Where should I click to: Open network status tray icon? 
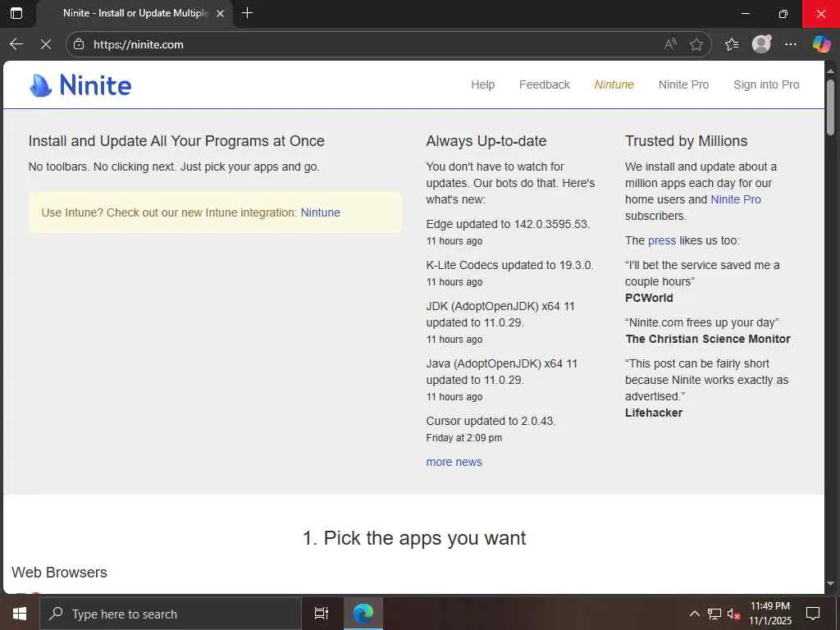pos(714,614)
